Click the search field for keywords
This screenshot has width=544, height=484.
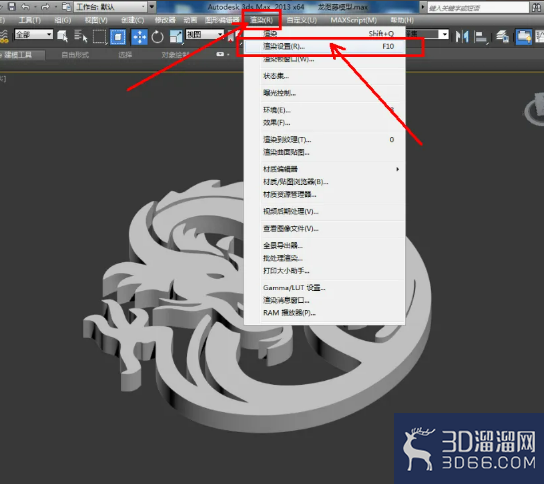(478, 7)
